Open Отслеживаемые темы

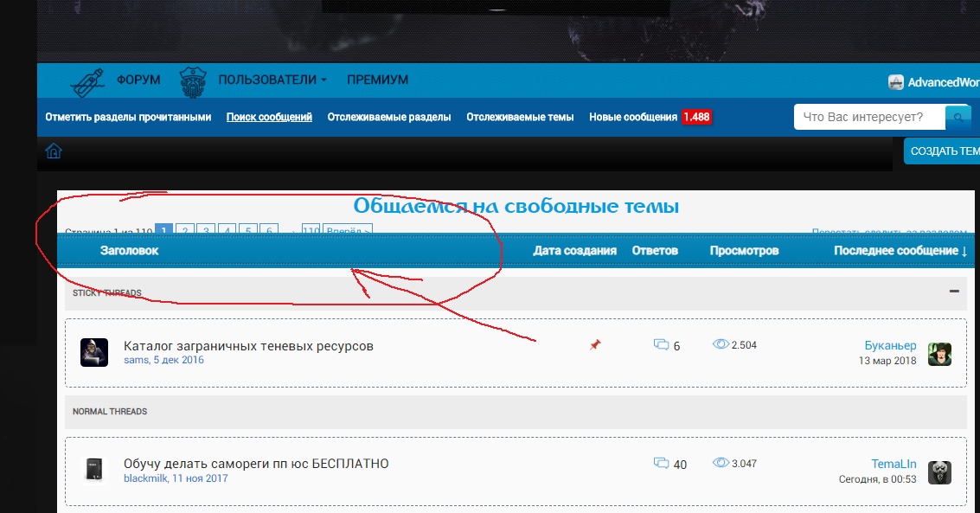520,117
